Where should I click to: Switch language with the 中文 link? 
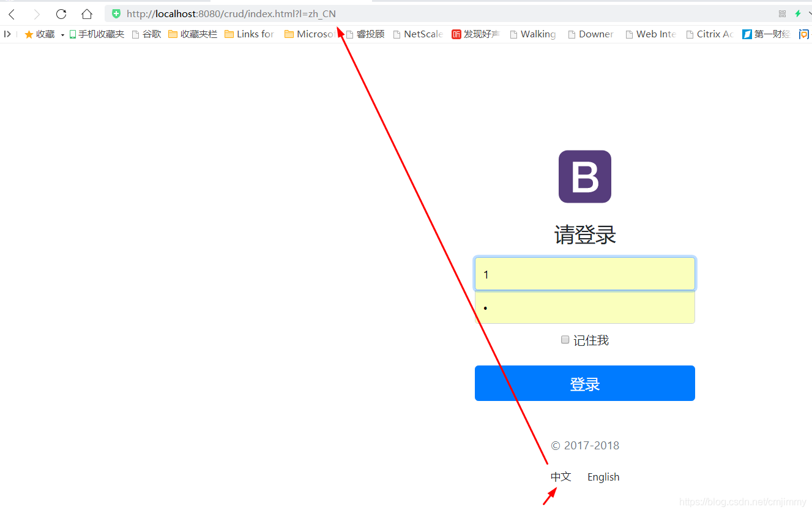click(x=561, y=477)
